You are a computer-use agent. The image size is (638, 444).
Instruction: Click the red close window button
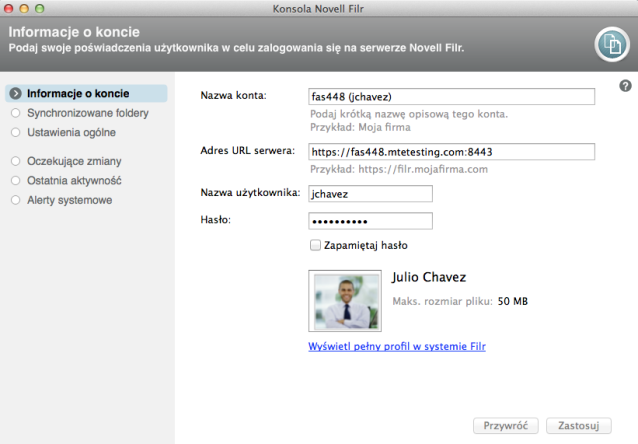pyautogui.click(x=8, y=8)
